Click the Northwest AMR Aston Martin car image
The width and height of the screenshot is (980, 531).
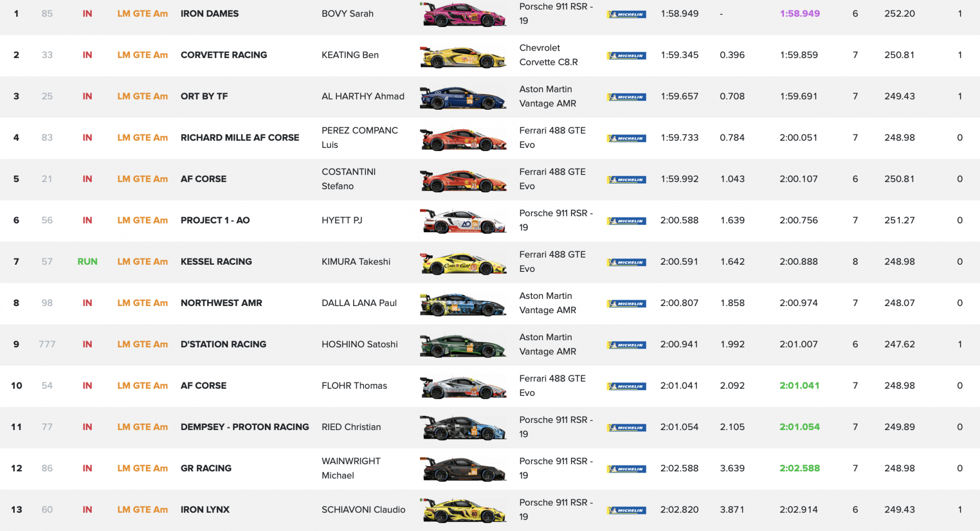tap(463, 304)
